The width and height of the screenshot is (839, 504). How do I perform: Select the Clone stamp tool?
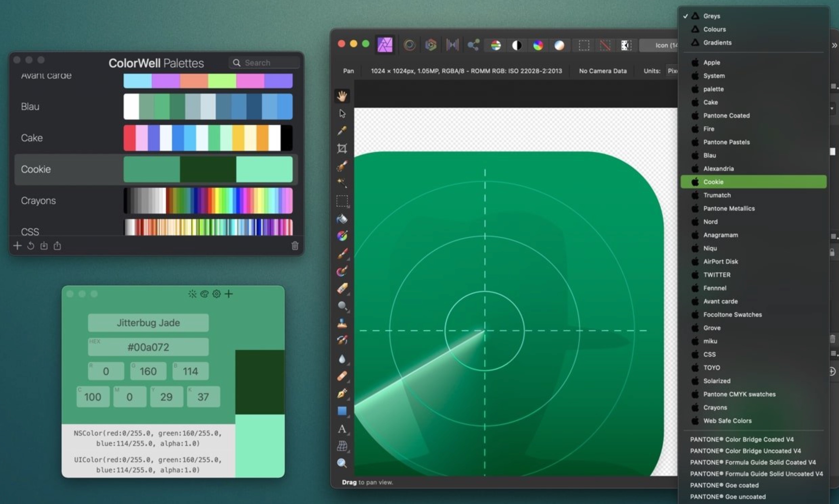pyautogui.click(x=342, y=323)
